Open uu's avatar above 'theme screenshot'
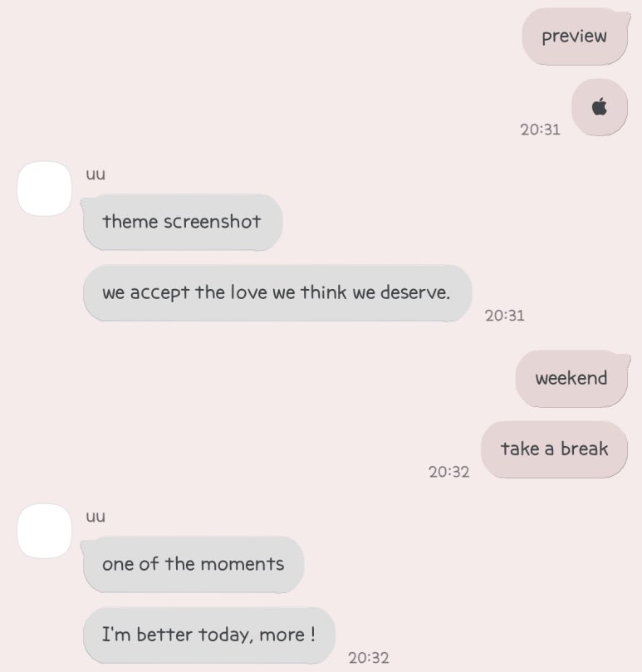The image size is (642, 672). tap(44, 189)
